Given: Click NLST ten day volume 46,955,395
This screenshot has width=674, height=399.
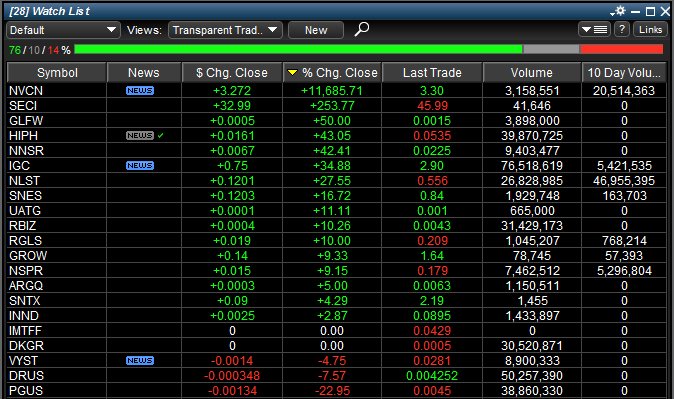Looking at the screenshot, I should pyautogui.click(x=624, y=181).
